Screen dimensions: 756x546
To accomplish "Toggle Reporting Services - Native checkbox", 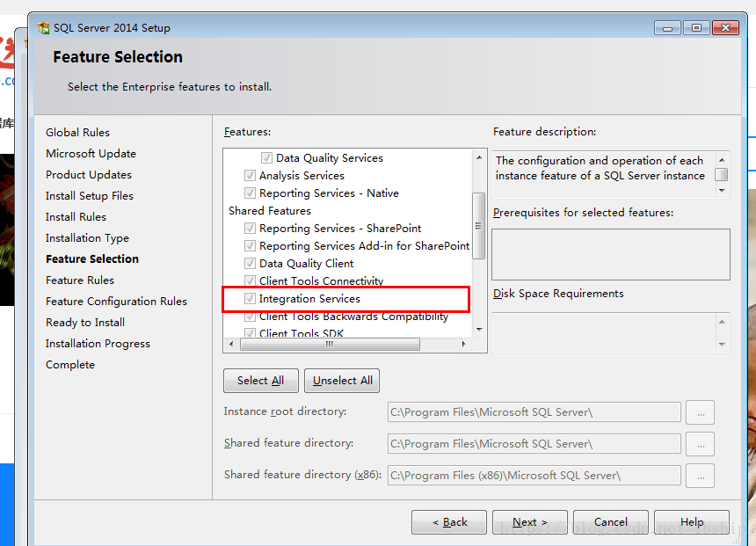I will (250, 193).
